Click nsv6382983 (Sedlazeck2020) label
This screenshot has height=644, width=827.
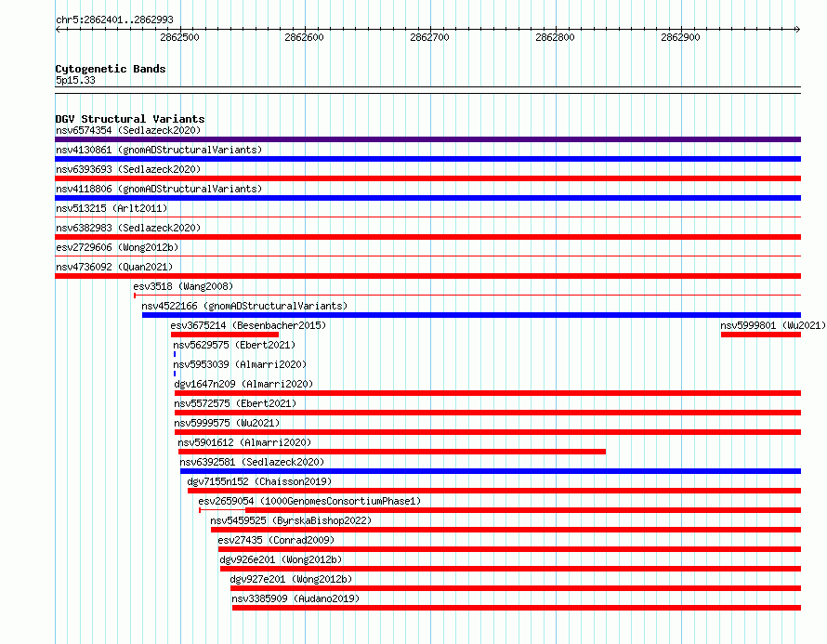coord(128,228)
